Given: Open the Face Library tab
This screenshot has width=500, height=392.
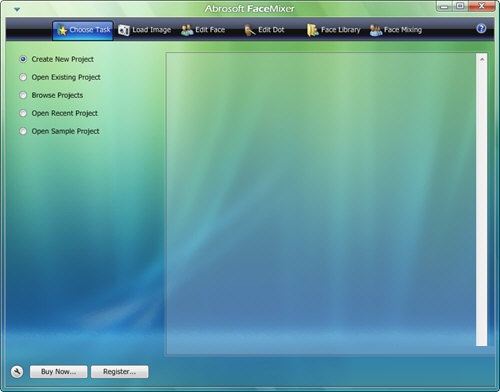Looking at the screenshot, I should pos(334,30).
